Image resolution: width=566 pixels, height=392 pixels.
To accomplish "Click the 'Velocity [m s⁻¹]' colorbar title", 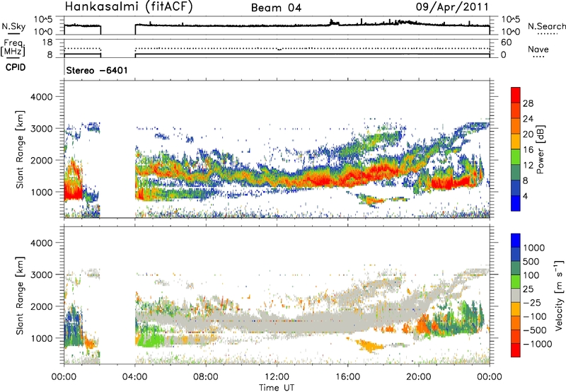I will (559, 295).
